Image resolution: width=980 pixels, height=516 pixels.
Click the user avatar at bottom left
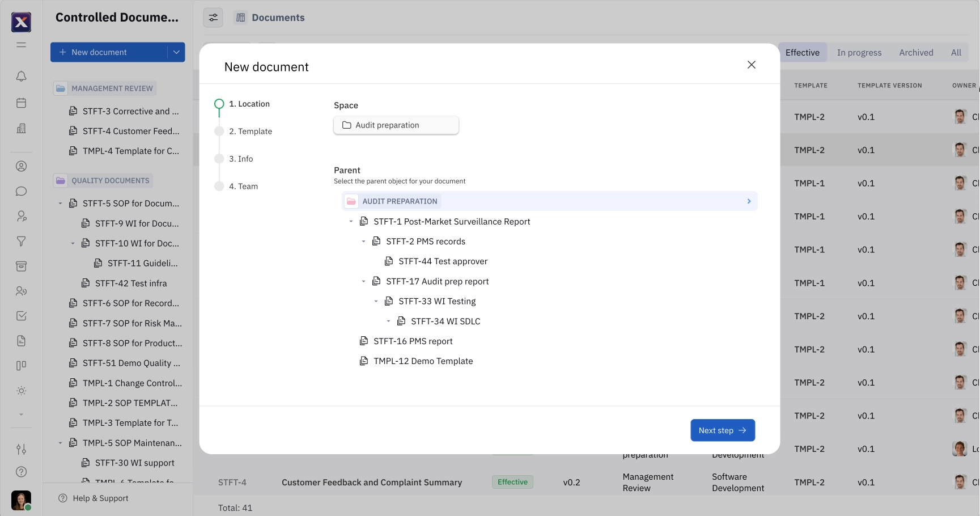21,501
